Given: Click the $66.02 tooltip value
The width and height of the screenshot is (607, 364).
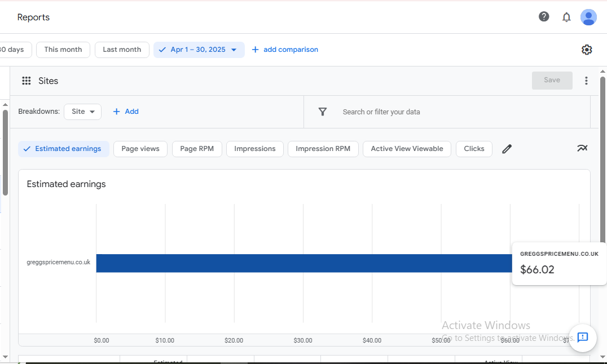Looking at the screenshot, I should [x=537, y=269].
